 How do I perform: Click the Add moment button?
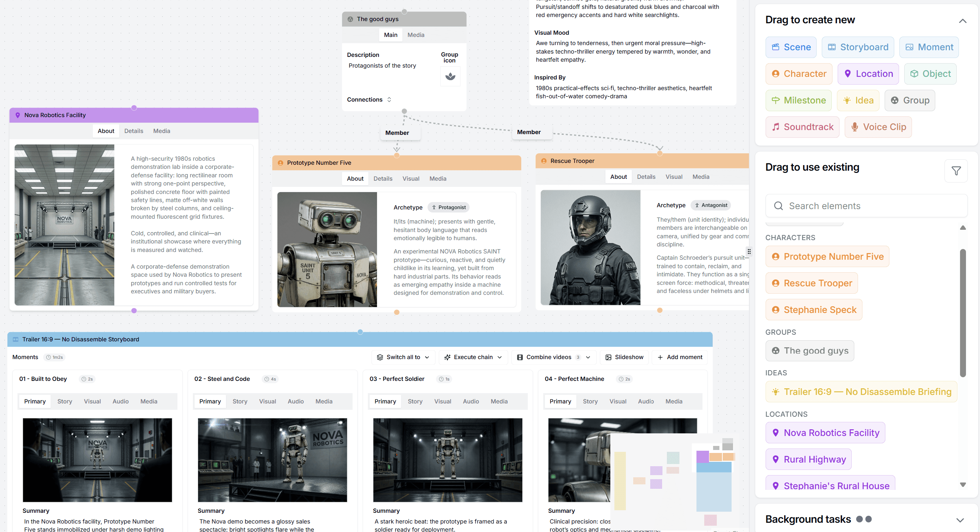tap(680, 358)
